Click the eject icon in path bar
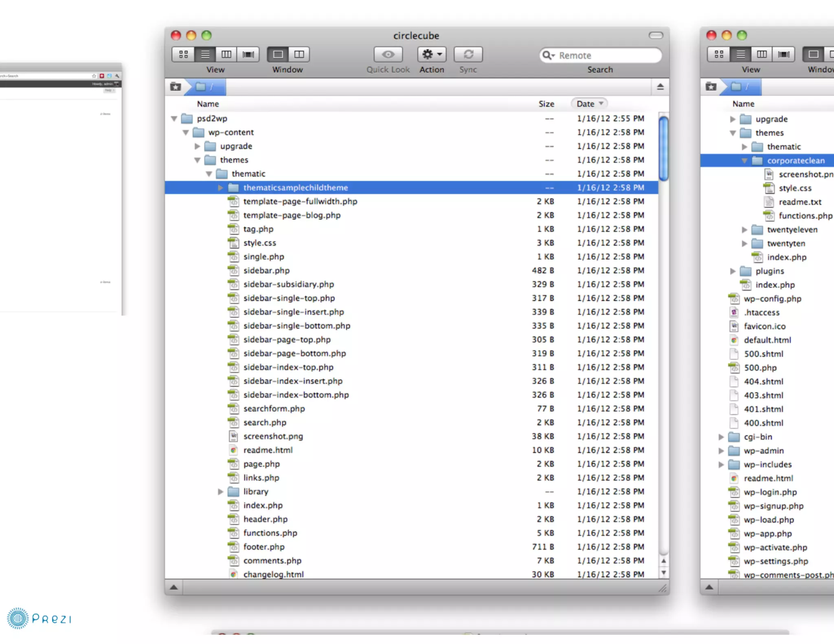 coord(660,87)
